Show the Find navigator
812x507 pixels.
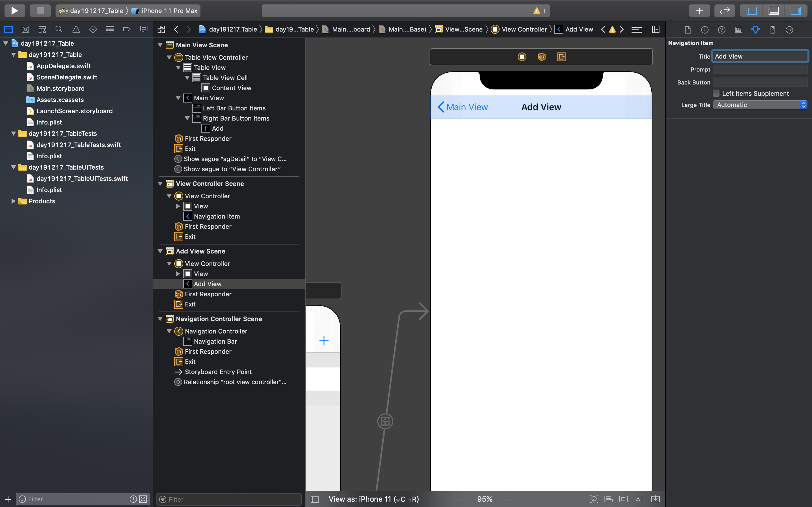(59, 30)
